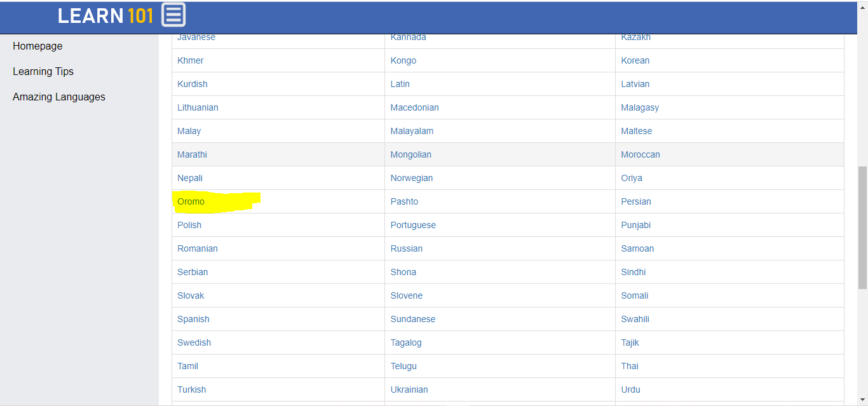The width and height of the screenshot is (868, 406).
Task: Open the Turkish language link
Action: click(191, 389)
